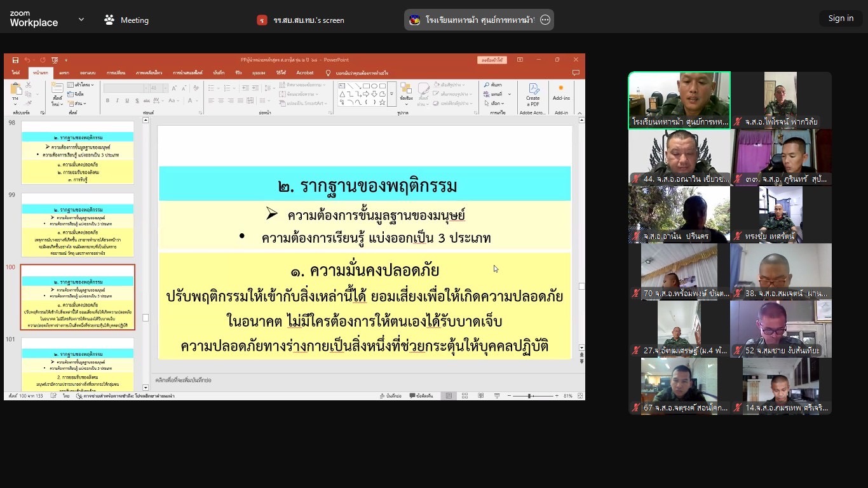868x488 pixels.
Task: Expand the Zoom Workplace dropdown chevron
Action: 81,20
